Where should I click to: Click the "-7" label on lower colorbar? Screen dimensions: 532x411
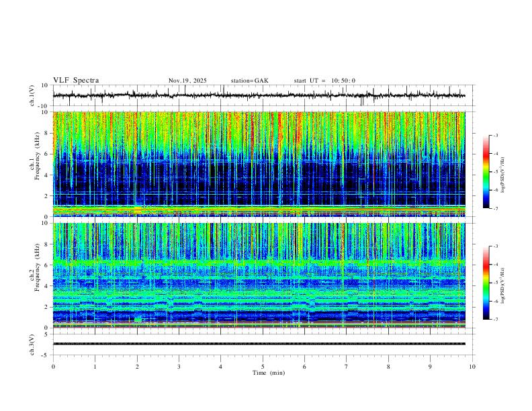click(x=495, y=320)
